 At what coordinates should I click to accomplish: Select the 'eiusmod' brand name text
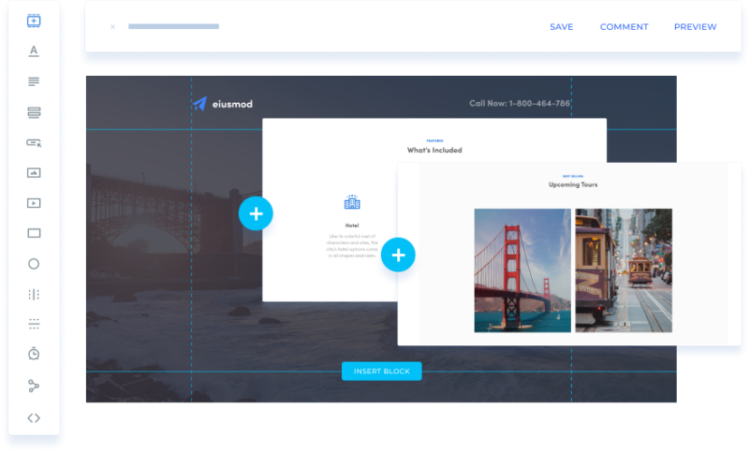232,104
